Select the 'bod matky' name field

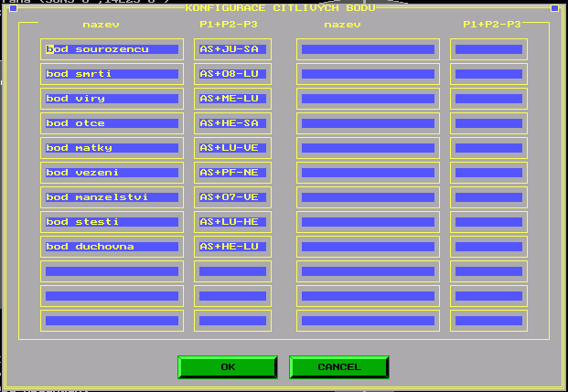112,148
